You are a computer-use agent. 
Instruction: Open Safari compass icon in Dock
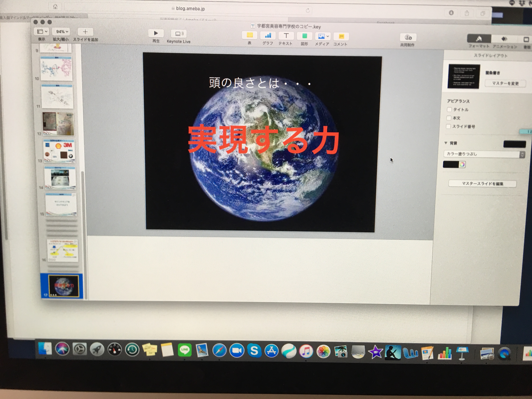tap(219, 350)
